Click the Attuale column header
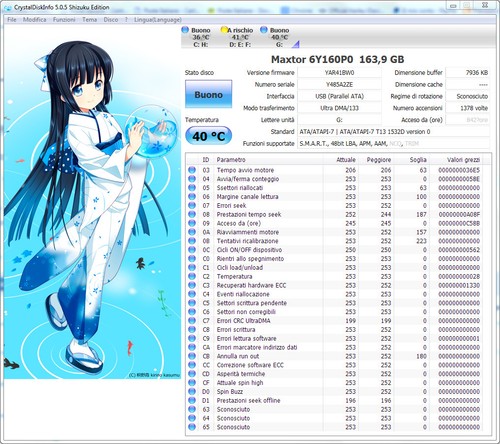The height and width of the screenshot is (444, 500). (x=341, y=160)
